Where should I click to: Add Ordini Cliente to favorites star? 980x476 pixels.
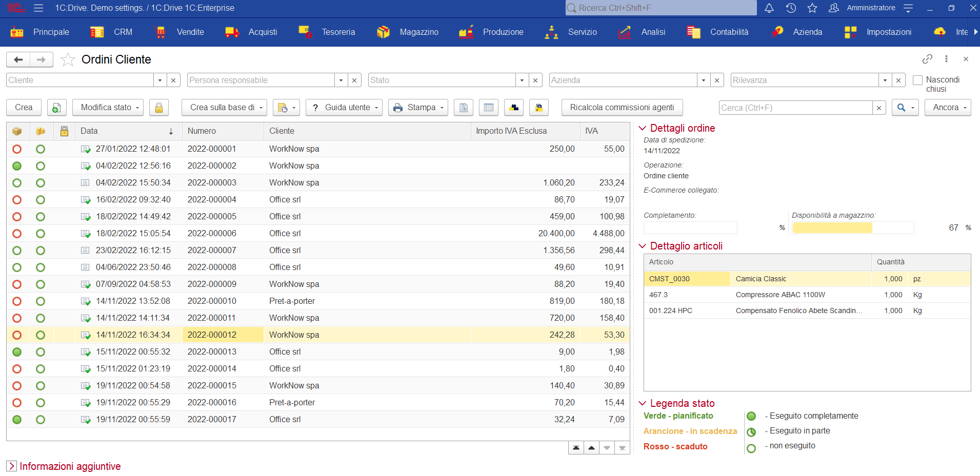tap(68, 59)
